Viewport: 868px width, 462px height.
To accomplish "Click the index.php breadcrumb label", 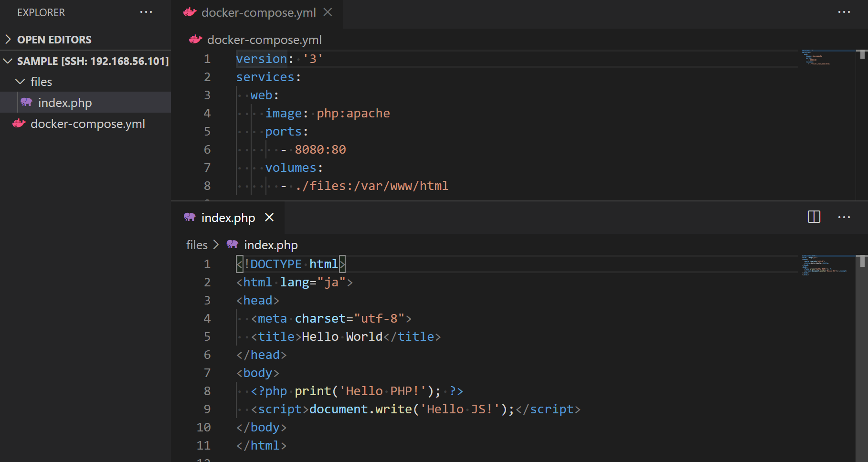I will 270,244.
